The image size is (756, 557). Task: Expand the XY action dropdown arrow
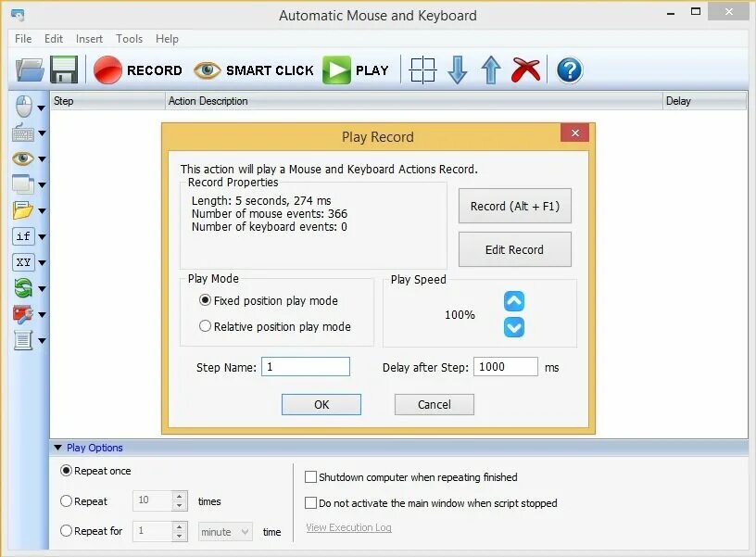pos(42,263)
